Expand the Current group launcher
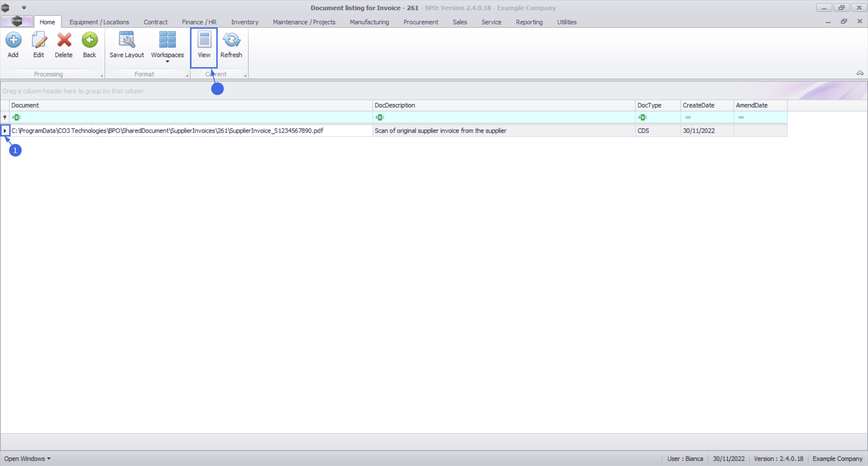This screenshot has width=868, height=466. pos(245,75)
